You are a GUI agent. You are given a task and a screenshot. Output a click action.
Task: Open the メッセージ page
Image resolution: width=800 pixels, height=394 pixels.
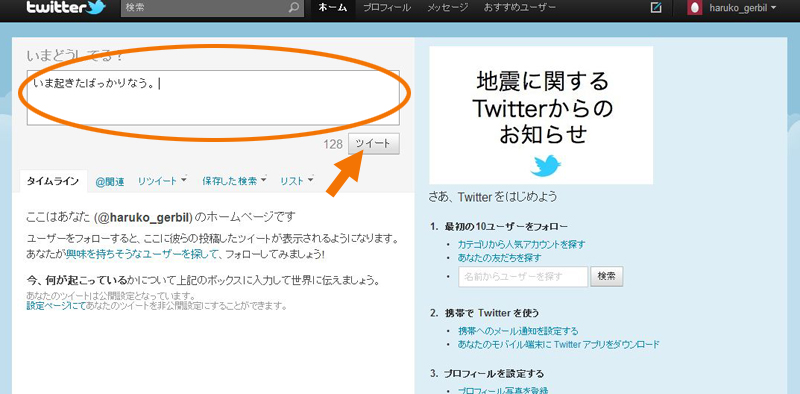point(447,8)
